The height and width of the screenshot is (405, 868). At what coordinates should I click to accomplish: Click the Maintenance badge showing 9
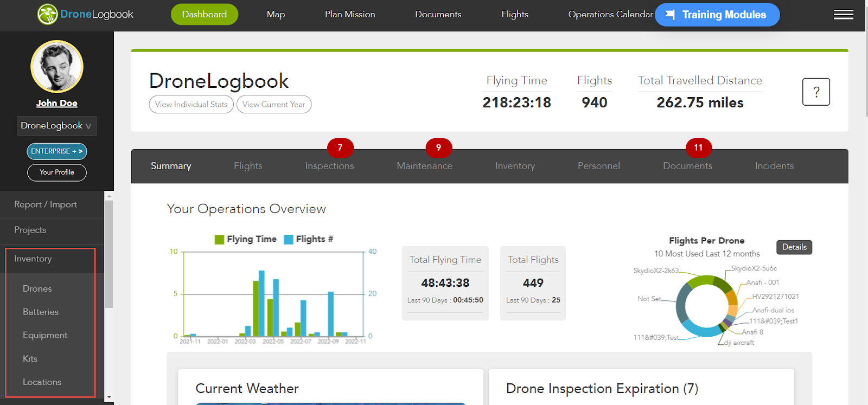pos(439,147)
